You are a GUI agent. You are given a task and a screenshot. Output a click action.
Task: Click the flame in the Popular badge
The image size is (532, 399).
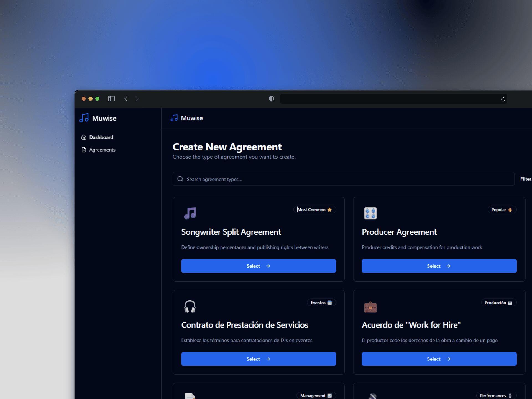click(x=510, y=210)
